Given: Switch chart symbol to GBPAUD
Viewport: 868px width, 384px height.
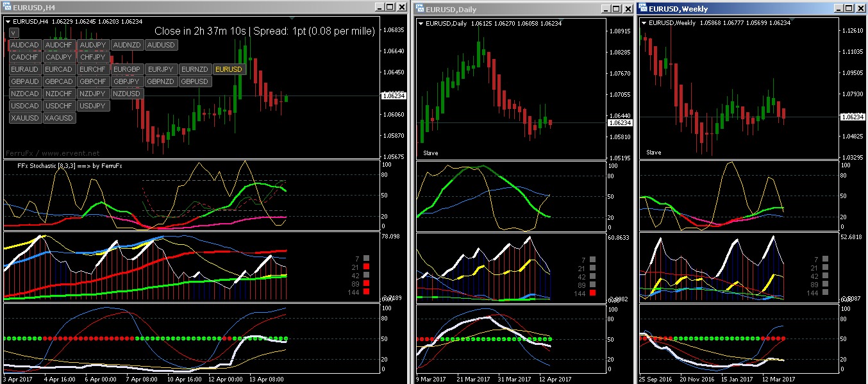Looking at the screenshot, I should (26, 81).
